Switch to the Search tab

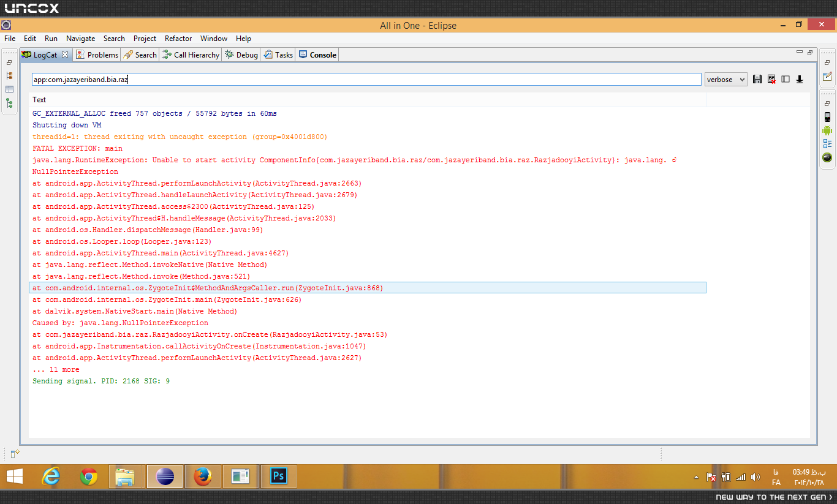coord(140,55)
